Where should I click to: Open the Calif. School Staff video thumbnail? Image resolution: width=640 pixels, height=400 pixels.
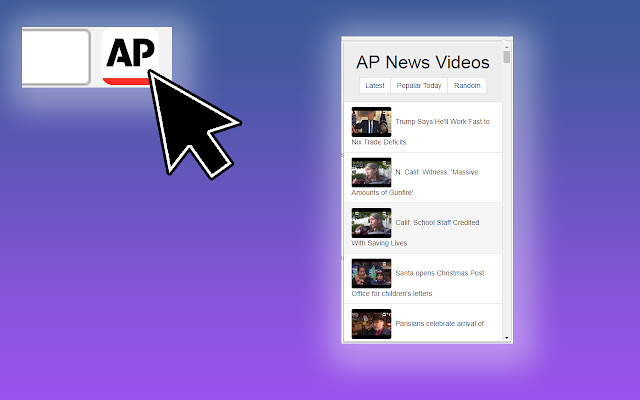[x=371, y=223]
